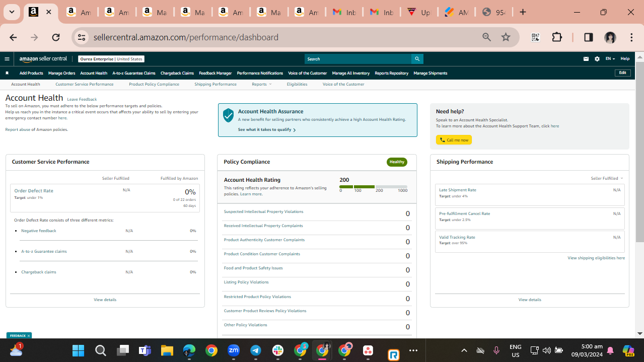The width and height of the screenshot is (644, 362).
Task: Open Feedback Manager in the navigation bar
Action: click(216, 73)
